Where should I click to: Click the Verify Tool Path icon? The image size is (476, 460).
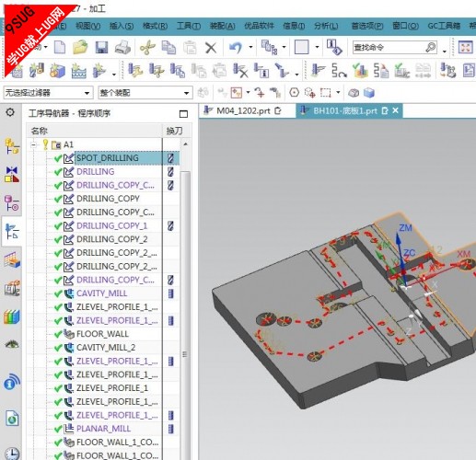361,71
